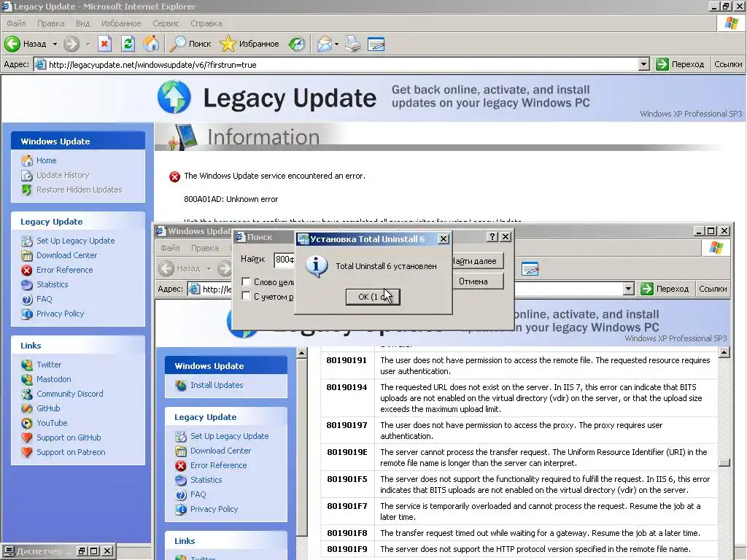The height and width of the screenshot is (560, 747).
Task: Click the error table scrollbar thumb
Action: 724,462
